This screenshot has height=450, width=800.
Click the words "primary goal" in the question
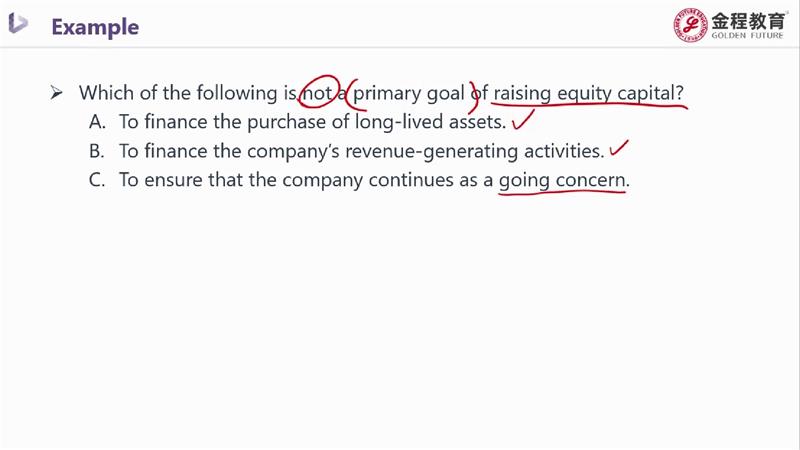410,93
